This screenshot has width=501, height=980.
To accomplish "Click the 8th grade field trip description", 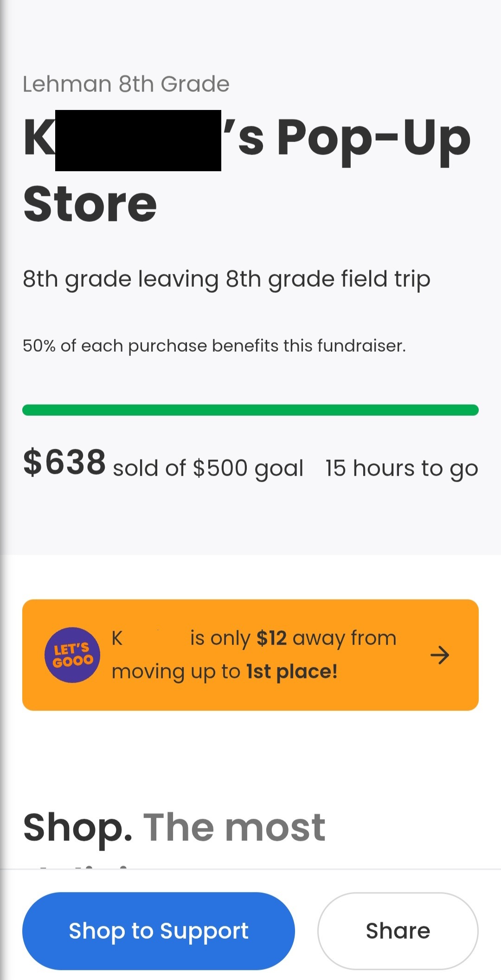I will tap(226, 279).
